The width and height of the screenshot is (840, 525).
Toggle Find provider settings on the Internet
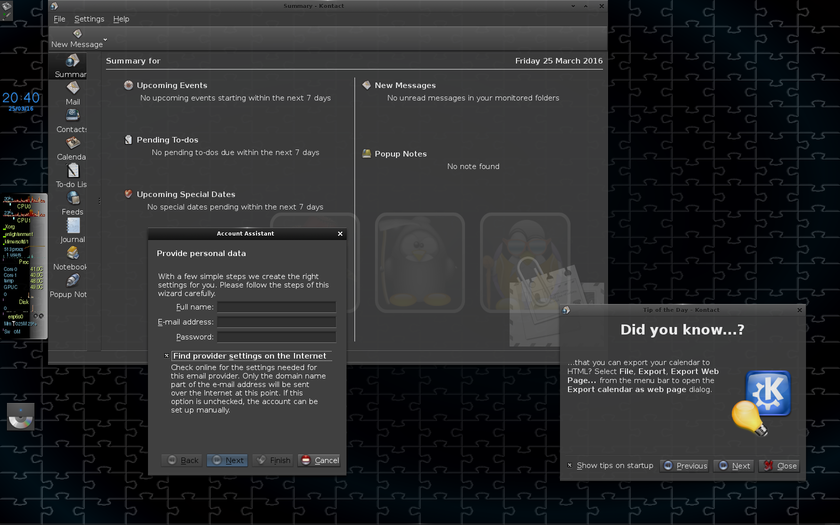tap(167, 356)
